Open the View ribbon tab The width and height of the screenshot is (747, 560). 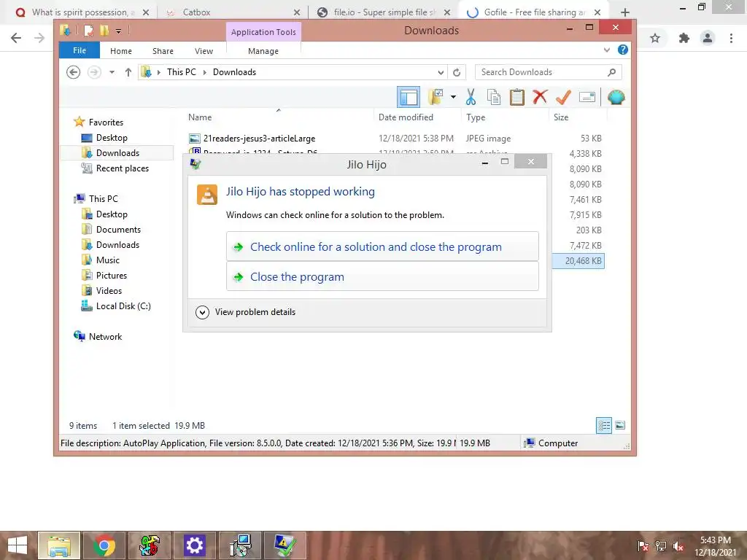[x=204, y=51]
